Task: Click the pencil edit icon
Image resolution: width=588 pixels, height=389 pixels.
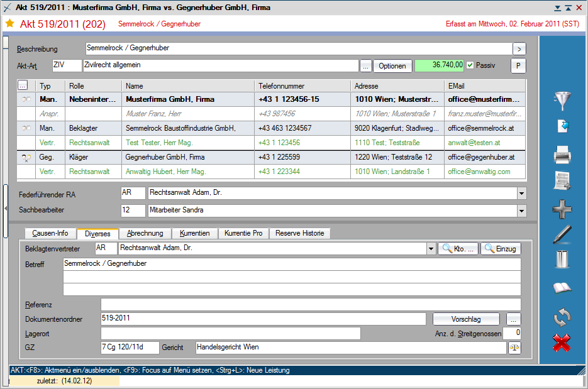Action: pyautogui.click(x=562, y=234)
